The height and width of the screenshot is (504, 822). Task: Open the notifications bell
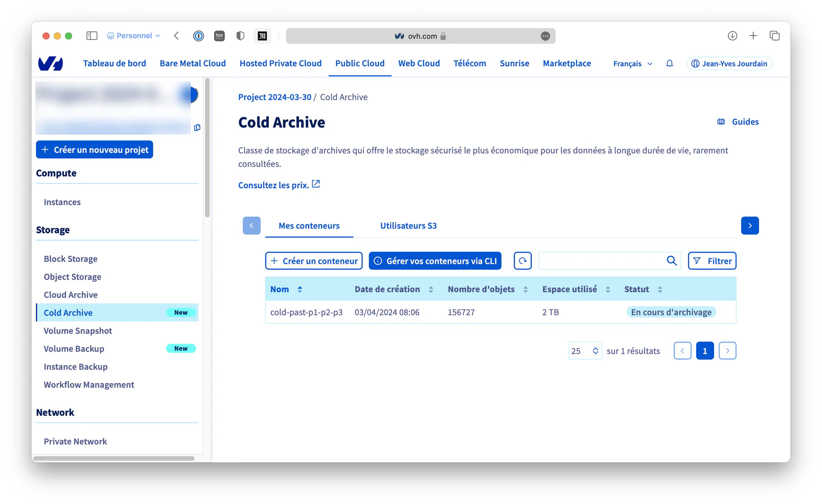coord(670,63)
